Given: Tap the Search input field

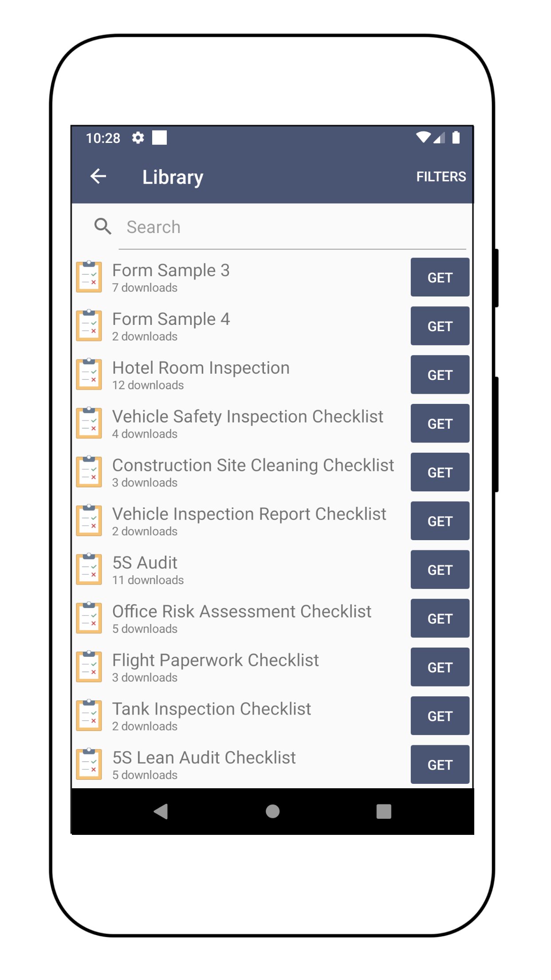Looking at the screenshot, I should coord(266,226).
